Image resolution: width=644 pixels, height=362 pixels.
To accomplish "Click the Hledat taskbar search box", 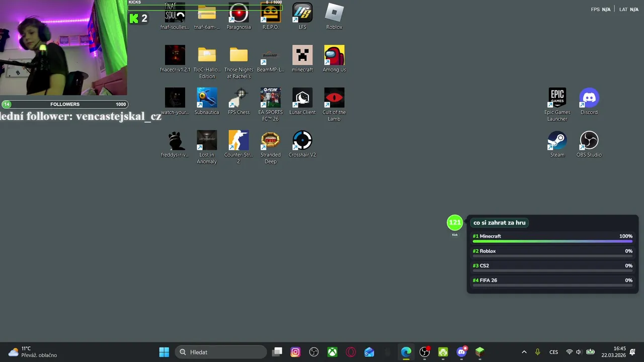I will [220, 352].
